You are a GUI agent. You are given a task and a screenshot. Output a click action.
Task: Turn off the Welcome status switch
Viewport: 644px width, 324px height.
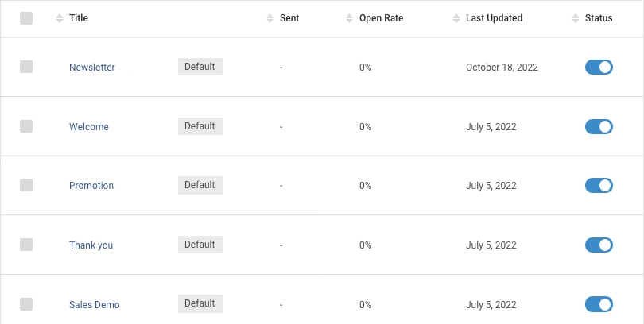click(599, 127)
